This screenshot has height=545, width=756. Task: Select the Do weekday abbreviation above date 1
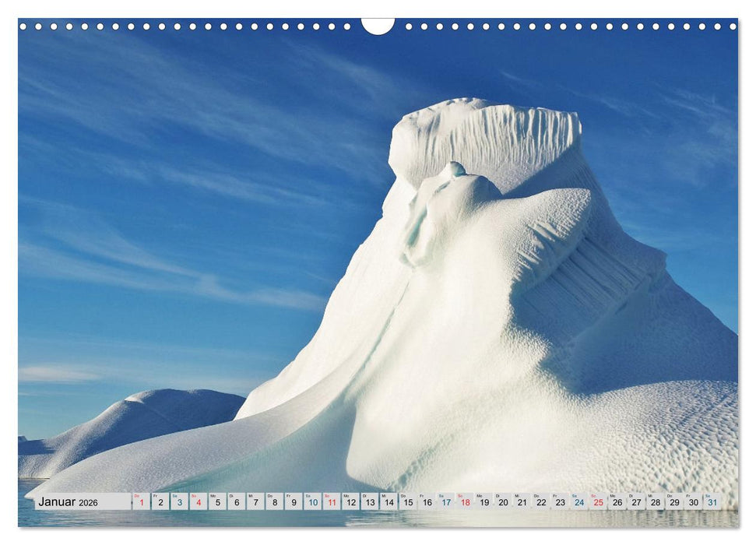(x=137, y=496)
